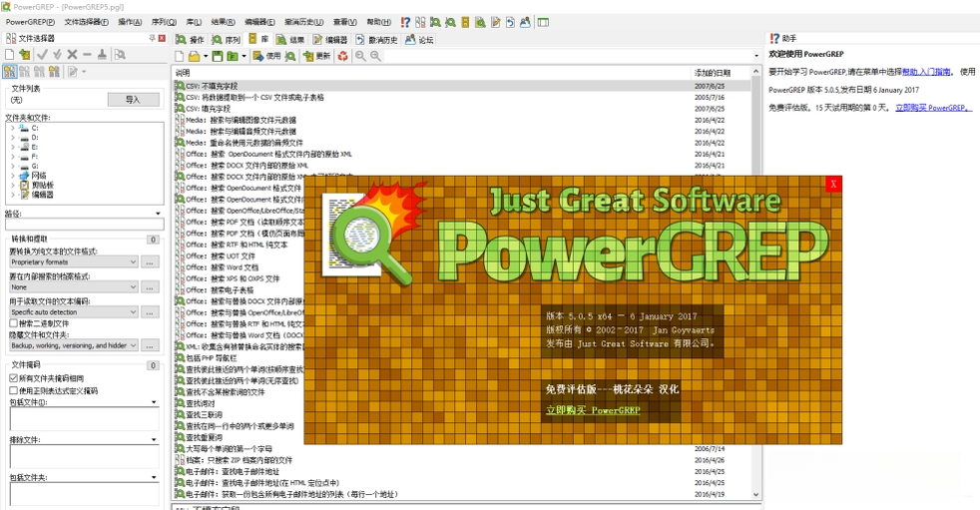Expand the 编辑器 tree node
980x510 pixels.
[x=13, y=195]
